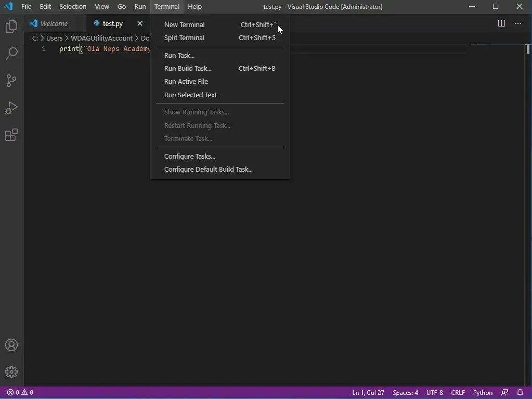Change file encoding UTF-8

[435, 393]
